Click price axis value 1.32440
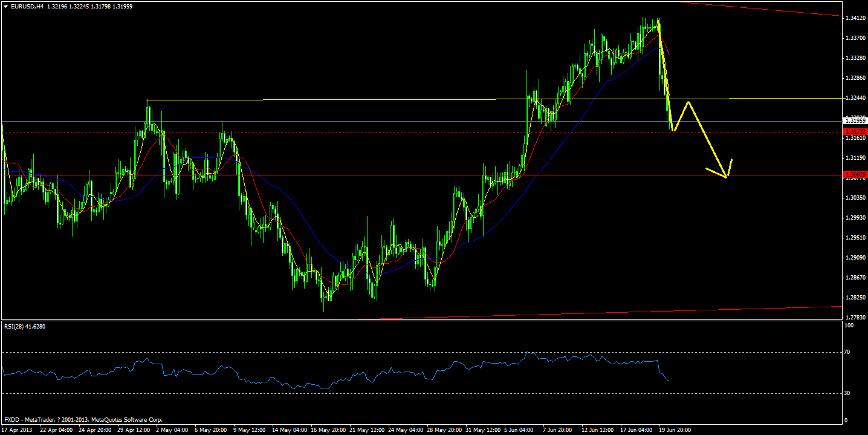This screenshot has height=435, width=868. tap(856, 98)
